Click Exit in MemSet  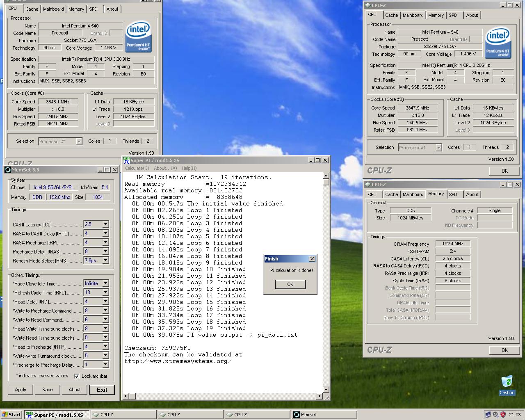(x=102, y=390)
